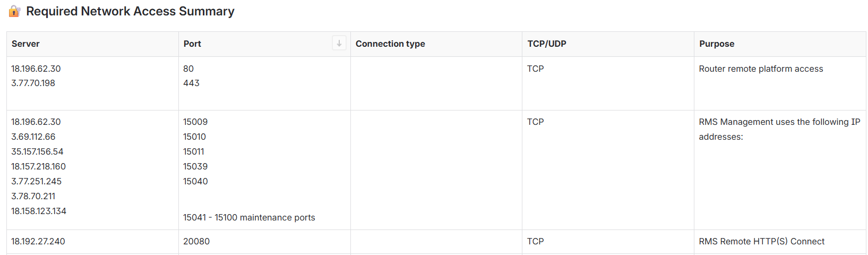
Task: Click port 443 in the first row
Action: (191, 83)
